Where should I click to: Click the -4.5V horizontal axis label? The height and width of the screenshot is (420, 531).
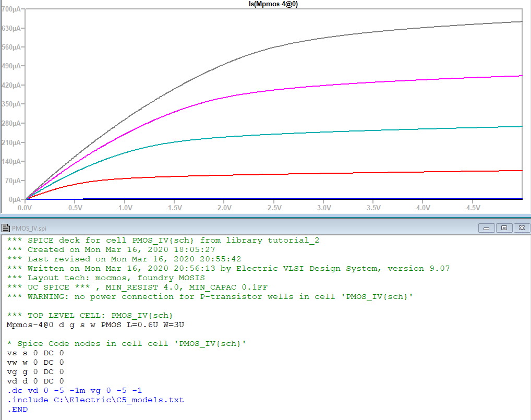pyautogui.click(x=472, y=207)
